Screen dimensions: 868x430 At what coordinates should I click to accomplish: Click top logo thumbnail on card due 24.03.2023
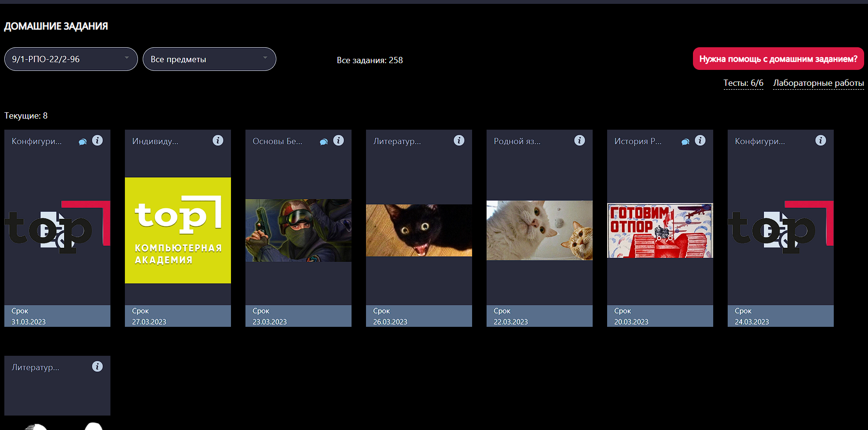point(781,227)
